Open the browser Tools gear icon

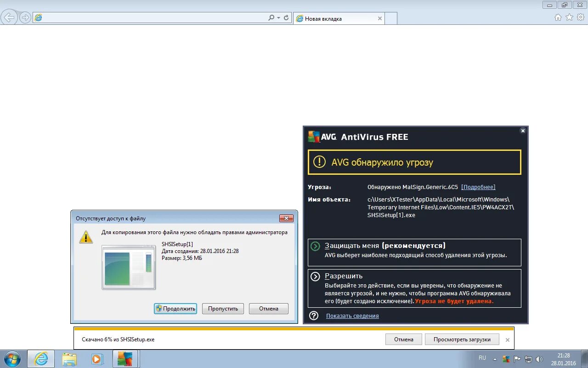coord(581,17)
